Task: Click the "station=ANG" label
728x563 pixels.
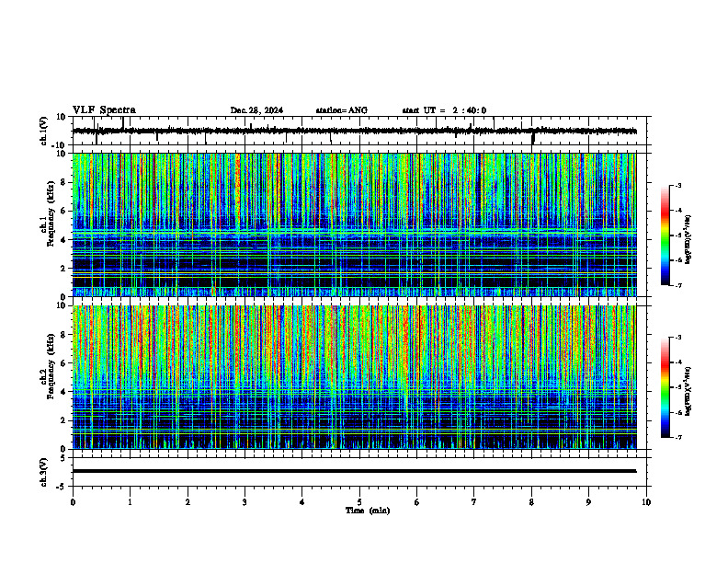Action: click(x=341, y=110)
